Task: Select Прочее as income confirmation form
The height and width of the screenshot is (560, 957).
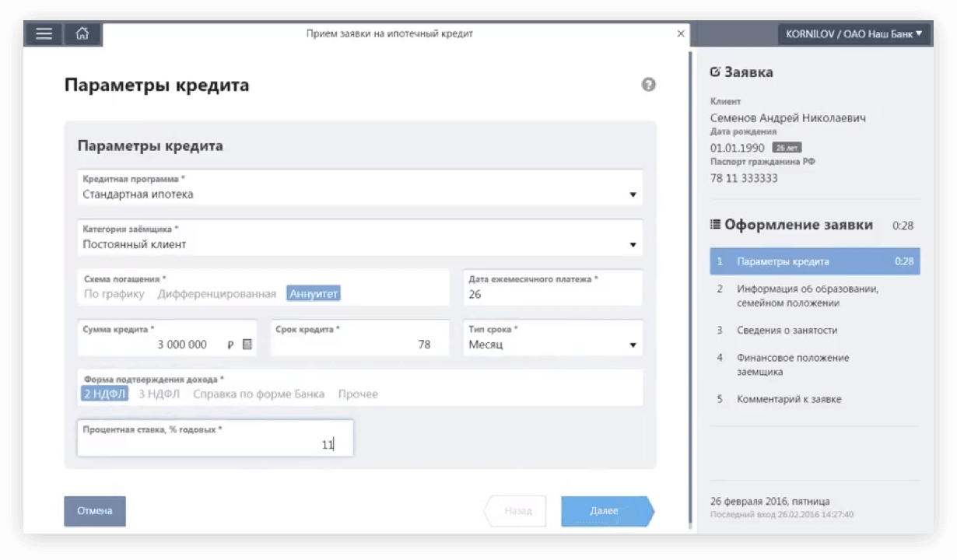Action: click(x=358, y=394)
